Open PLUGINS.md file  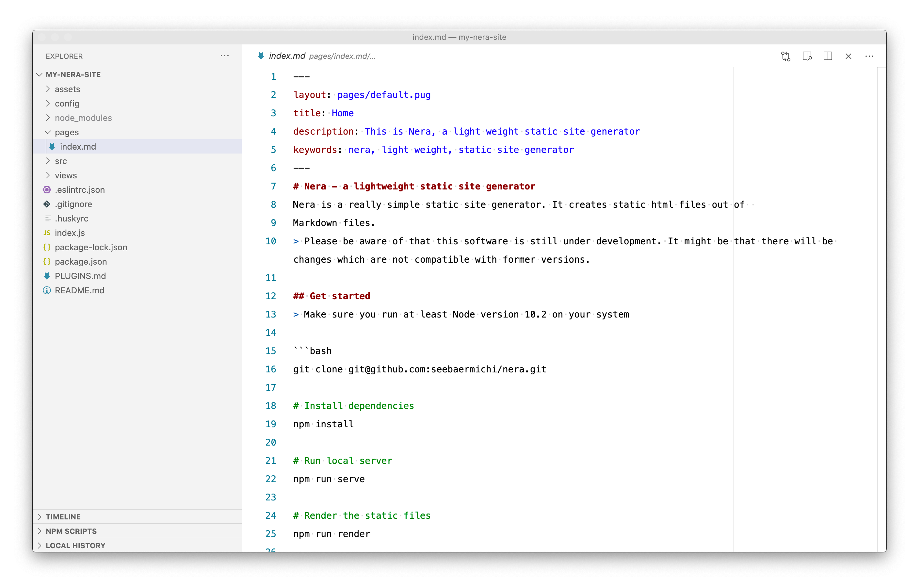pyautogui.click(x=137, y=276)
